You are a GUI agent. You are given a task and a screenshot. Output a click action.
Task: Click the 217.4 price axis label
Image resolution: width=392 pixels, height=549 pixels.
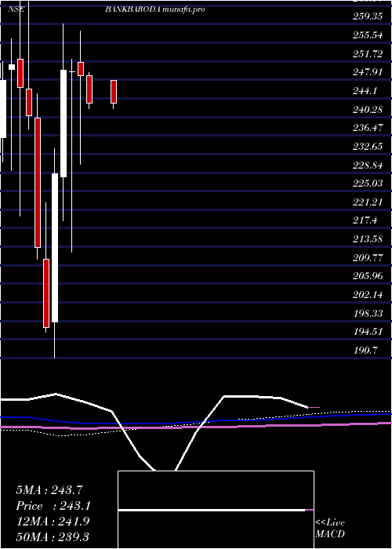pos(365,220)
